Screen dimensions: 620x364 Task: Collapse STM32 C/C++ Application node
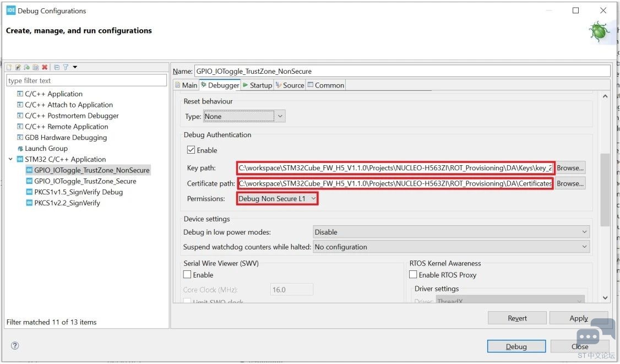pyautogui.click(x=10, y=160)
